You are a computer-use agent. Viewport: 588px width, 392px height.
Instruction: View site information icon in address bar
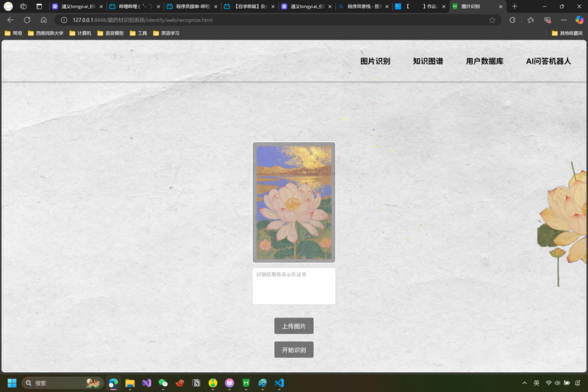coord(64,20)
